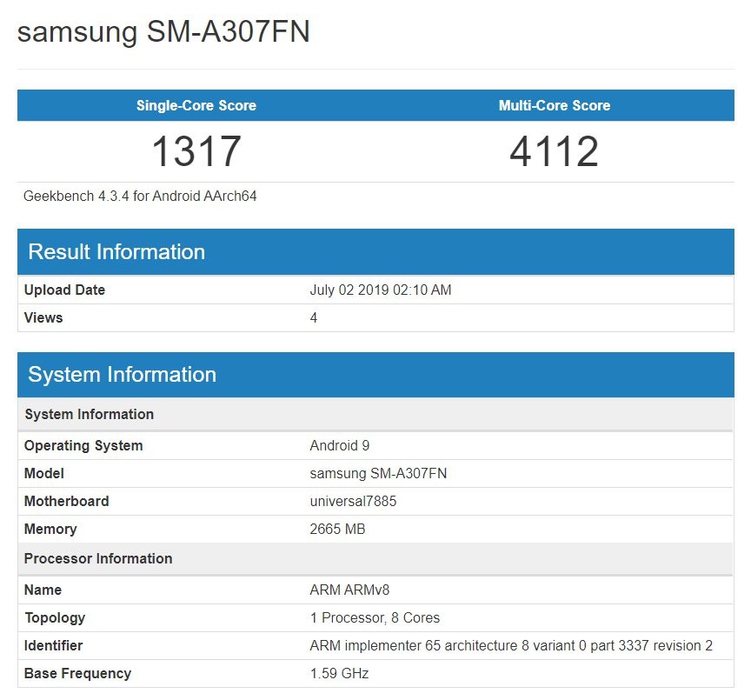This screenshot has height=700, width=751.
Task: Select the Operating System label
Action: (x=83, y=445)
